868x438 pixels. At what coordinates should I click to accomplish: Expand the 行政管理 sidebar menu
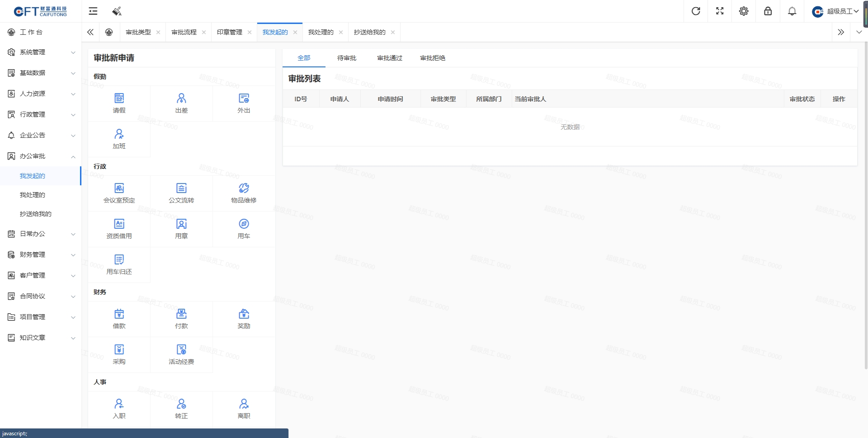pos(41,114)
